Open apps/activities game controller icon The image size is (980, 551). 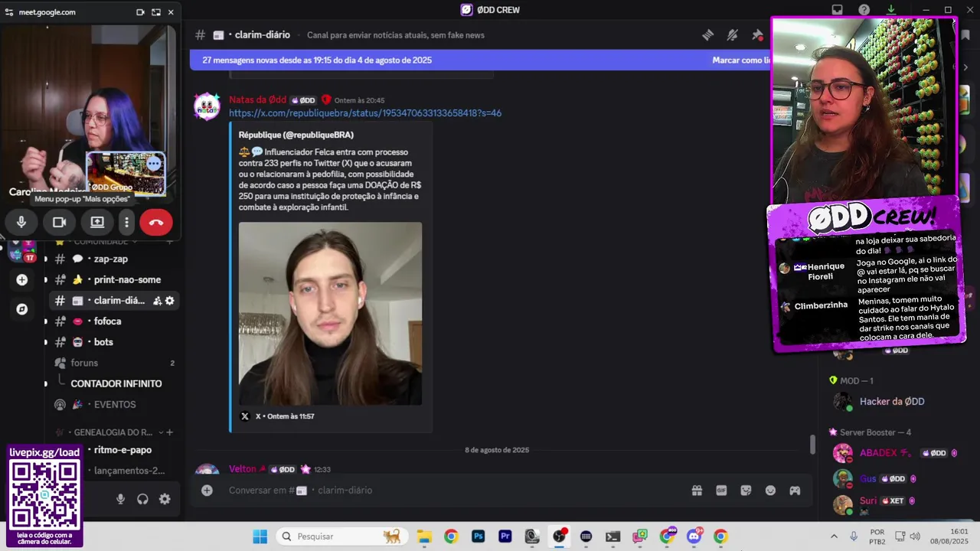point(795,491)
